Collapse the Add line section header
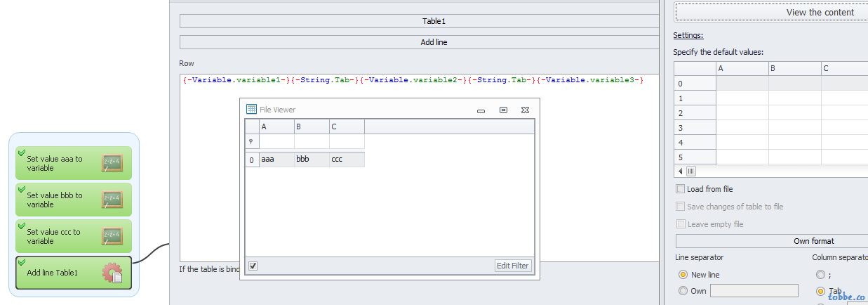Viewport: 868px width, 305px height. point(433,42)
